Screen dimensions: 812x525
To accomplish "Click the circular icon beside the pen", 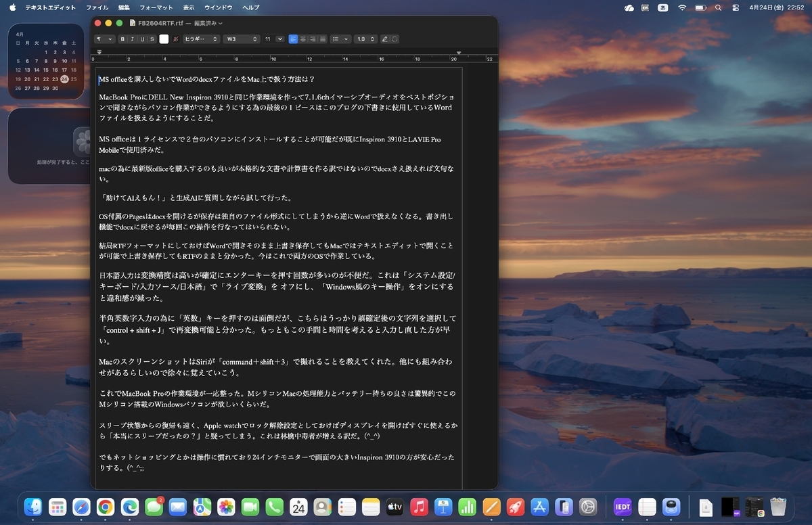I will click(394, 39).
